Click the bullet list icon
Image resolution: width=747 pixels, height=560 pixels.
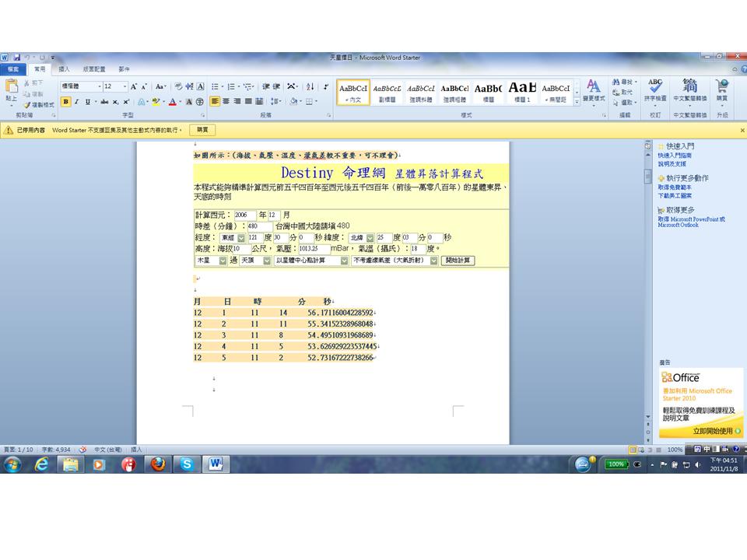[x=216, y=86]
